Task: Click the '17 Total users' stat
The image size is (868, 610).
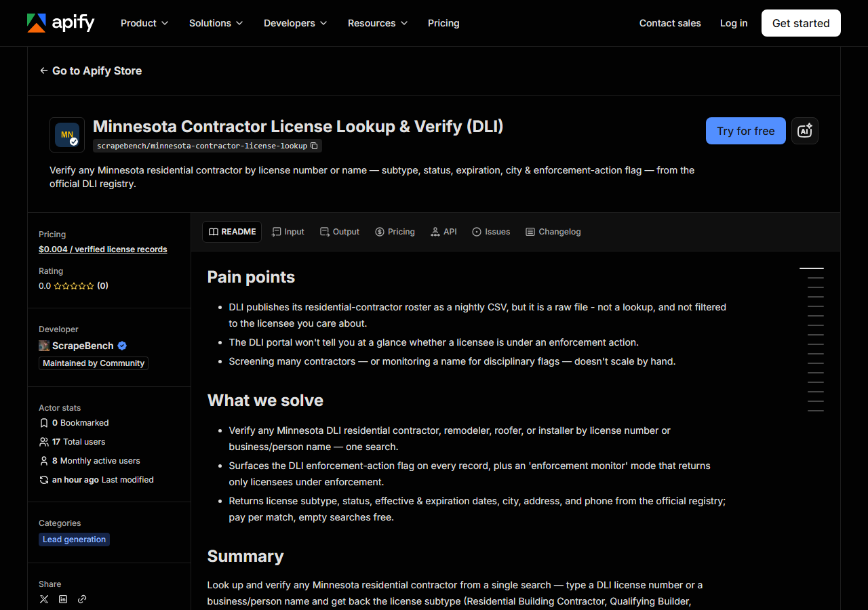Action: pos(79,442)
